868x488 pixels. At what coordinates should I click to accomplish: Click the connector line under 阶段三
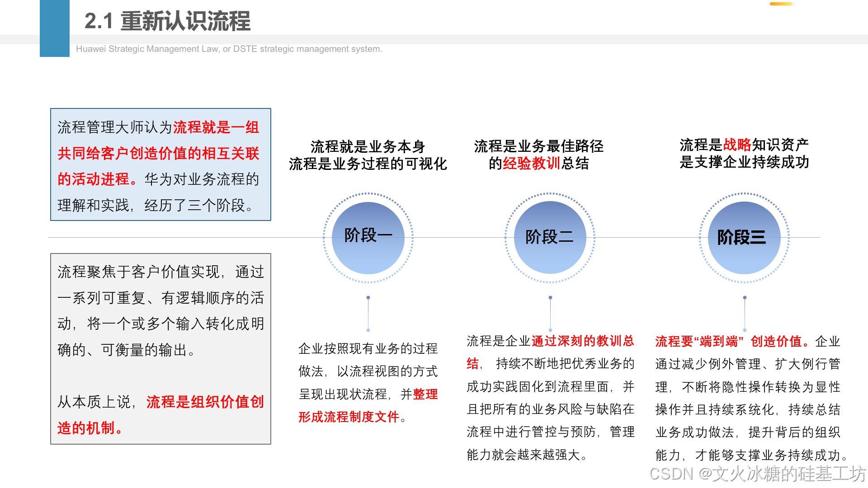click(745, 314)
